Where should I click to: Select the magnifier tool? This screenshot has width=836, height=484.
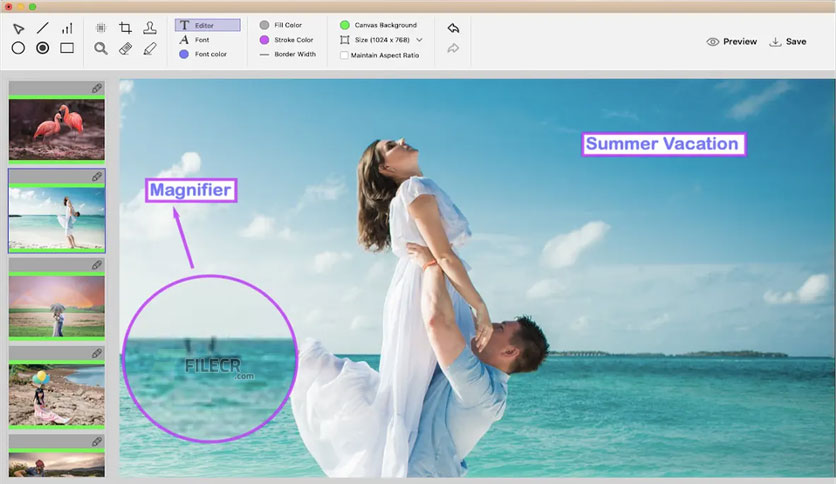[101, 49]
